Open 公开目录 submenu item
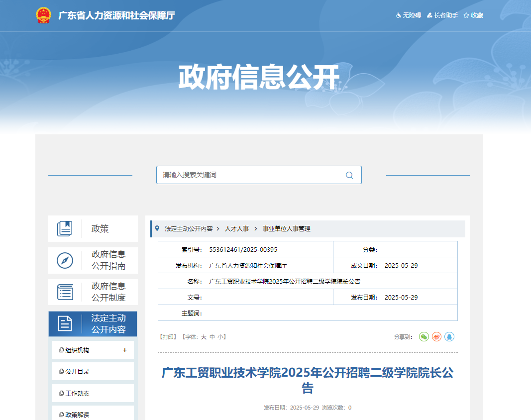 click(93, 371)
